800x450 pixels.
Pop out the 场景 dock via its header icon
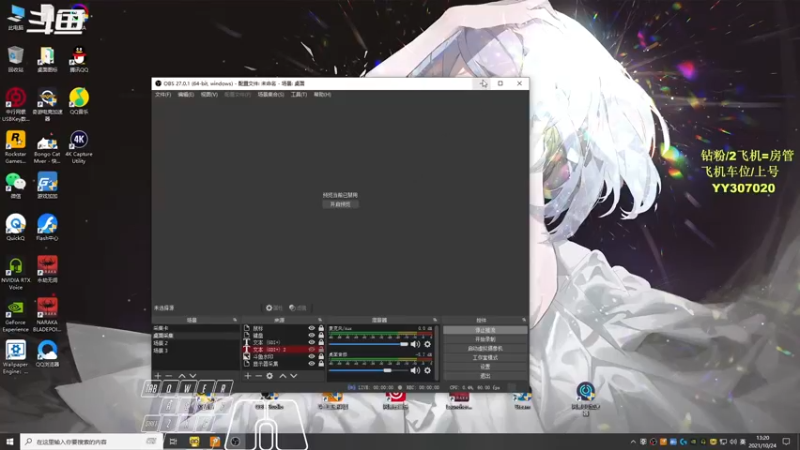[x=235, y=320]
